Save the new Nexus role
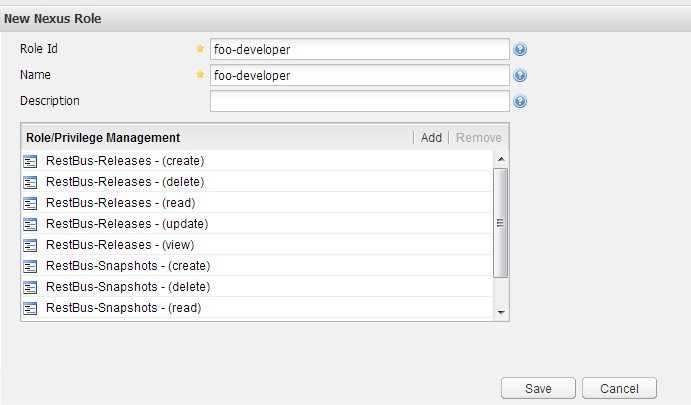 pyautogui.click(x=538, y=388)
